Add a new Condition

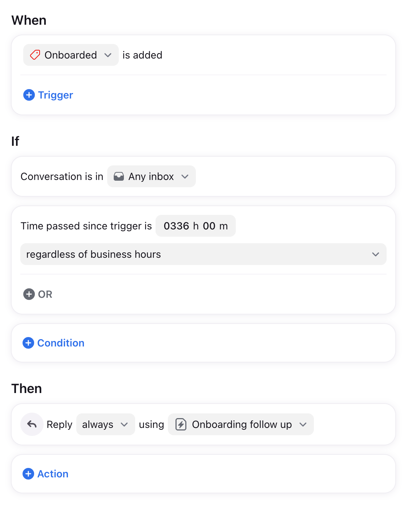(x=53, y=343)
